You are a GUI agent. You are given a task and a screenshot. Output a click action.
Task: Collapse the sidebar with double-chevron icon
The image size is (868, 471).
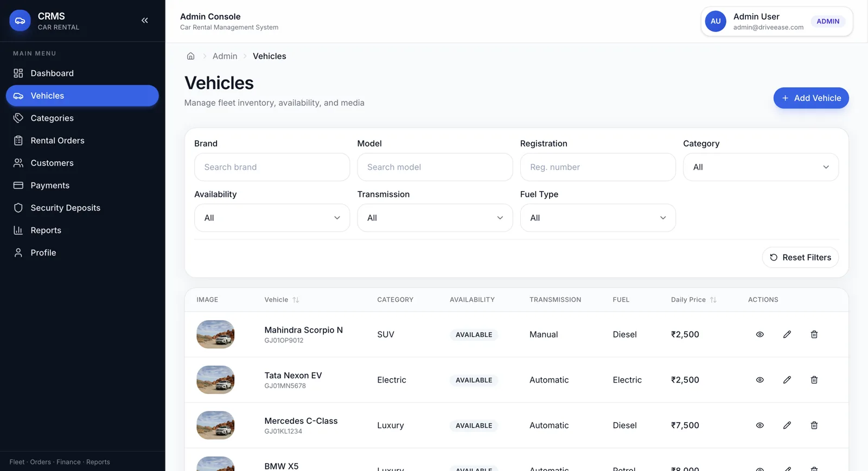145,21
